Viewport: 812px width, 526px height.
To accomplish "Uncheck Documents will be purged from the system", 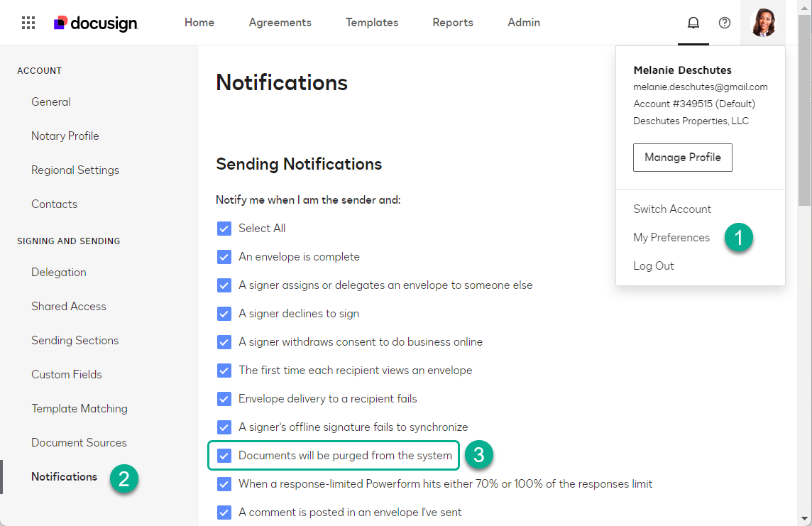I will [224, 455].
